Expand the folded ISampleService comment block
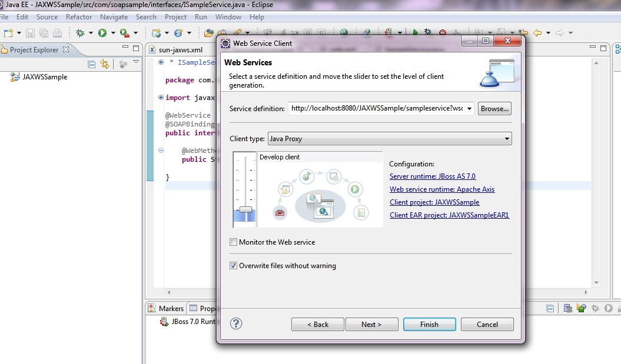The width and height of the screenshot is (621, 364). point(161,62)
